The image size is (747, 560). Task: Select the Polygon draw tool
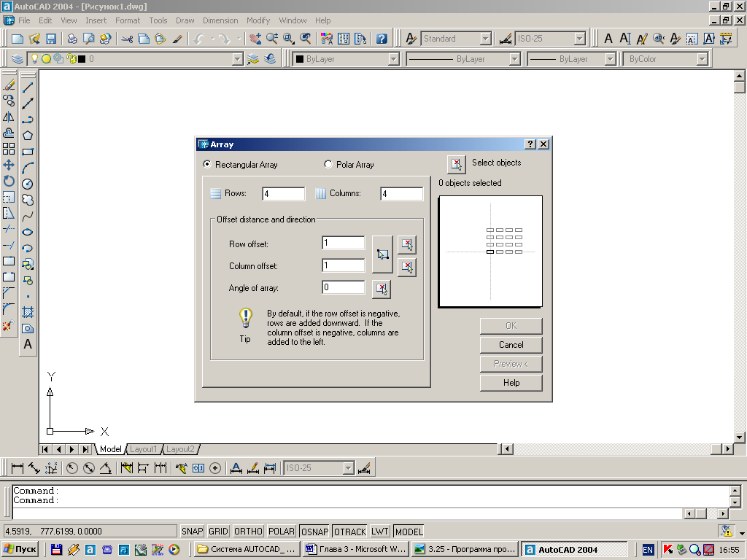(28, 135)
